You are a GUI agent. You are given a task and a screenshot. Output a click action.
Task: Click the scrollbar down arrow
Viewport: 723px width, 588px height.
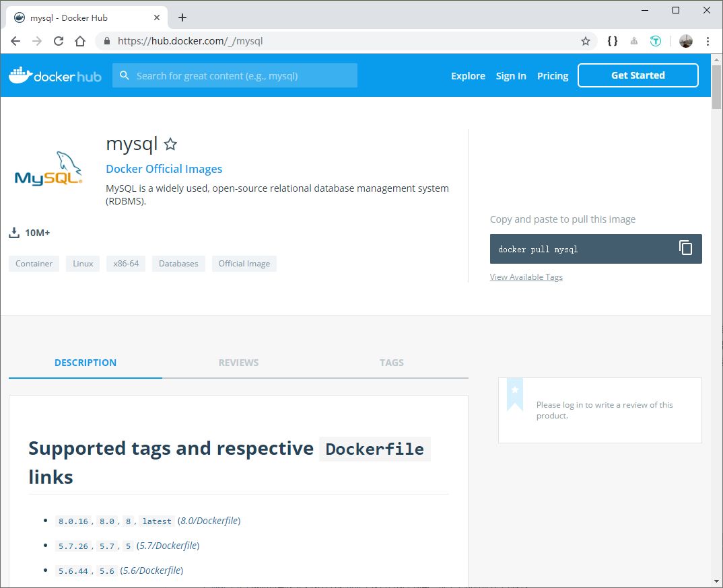(716, 581)
